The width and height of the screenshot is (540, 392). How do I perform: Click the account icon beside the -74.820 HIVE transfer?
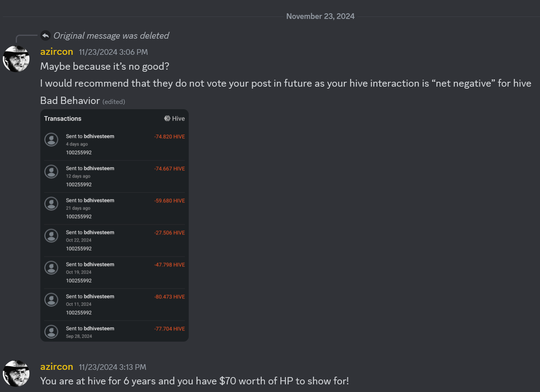(x=51, y=140)
